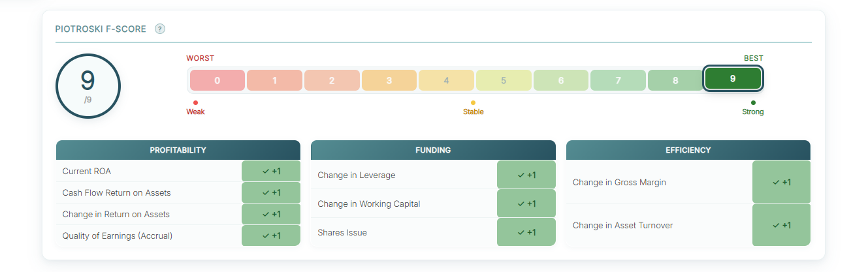Click the +1 badge for Change in Gross Margin

tap(781, 182)
